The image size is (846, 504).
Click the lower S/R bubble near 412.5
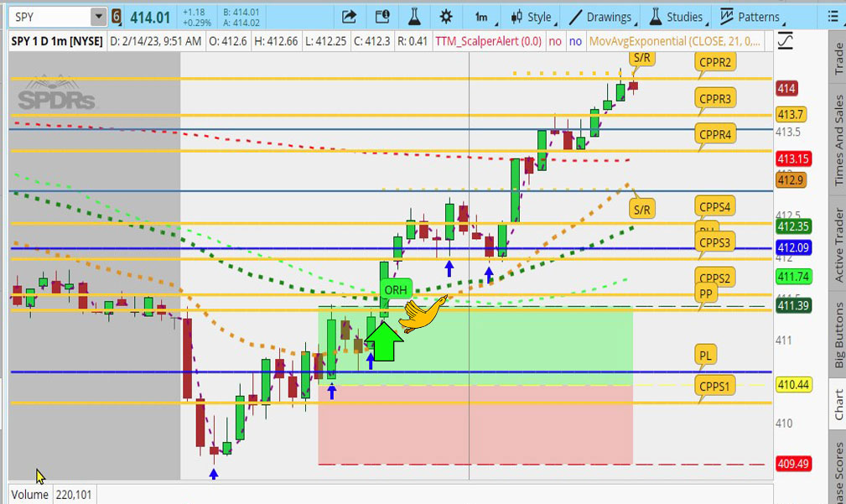tap(641, 209)
